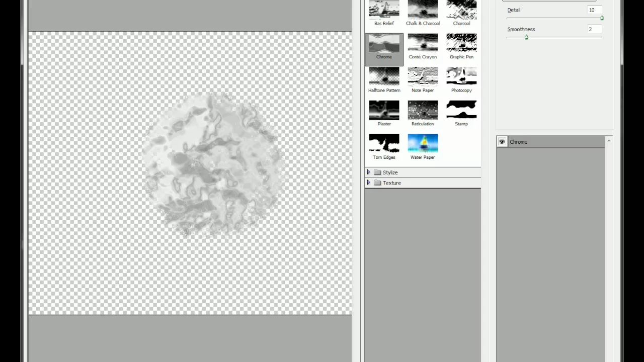The height and width of the screenshot is (362, 644).
Task: Apply the Stamp filter
Action: tap(461, 114)
